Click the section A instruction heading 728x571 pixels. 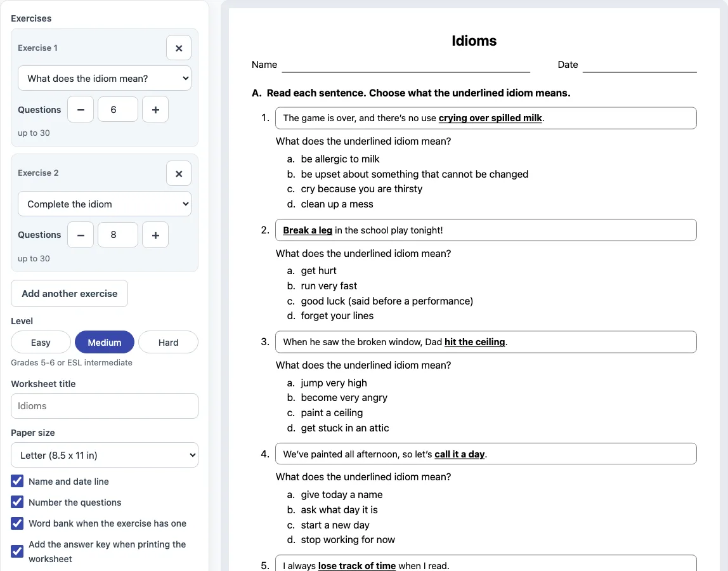(x=411, y=93)
